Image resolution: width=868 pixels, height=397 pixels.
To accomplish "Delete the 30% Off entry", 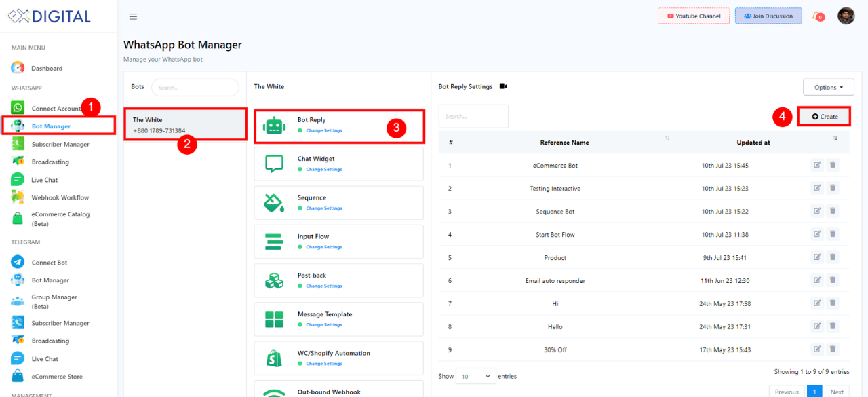I will click(x=833, y=349).
